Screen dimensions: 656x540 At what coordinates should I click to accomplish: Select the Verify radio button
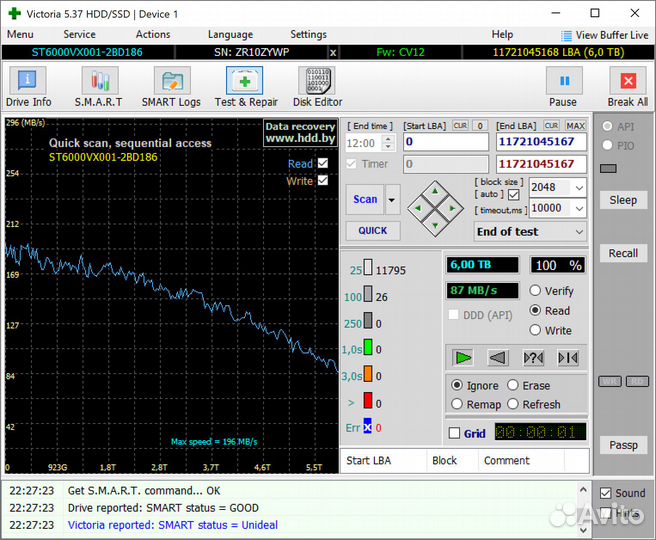coord(536,291)
